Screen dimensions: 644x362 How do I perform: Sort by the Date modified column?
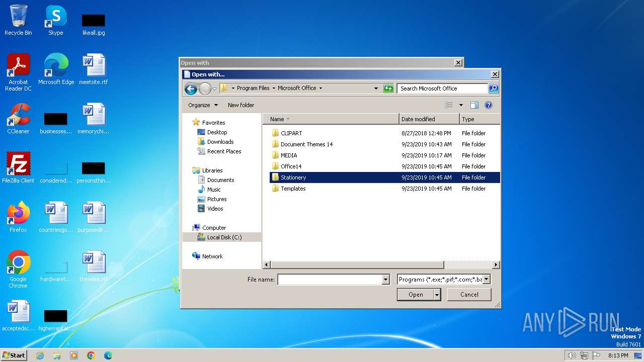pos(430,119)
